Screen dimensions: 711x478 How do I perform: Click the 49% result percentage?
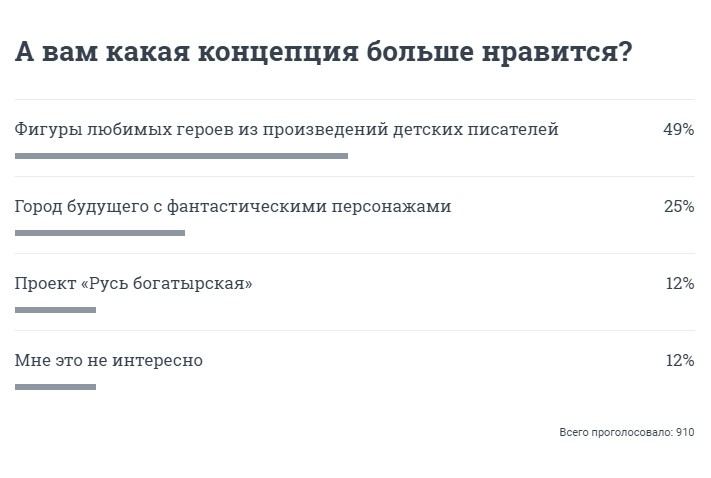click(x=678, y=130)
